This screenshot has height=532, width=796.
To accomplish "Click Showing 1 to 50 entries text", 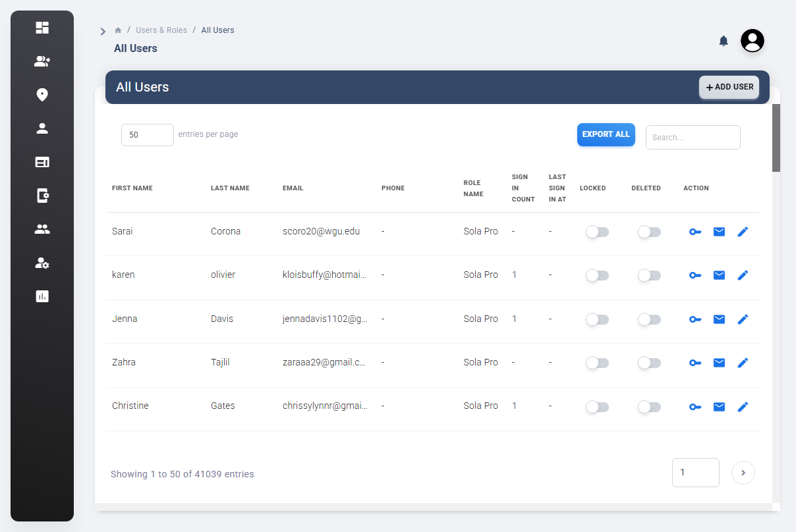I will click(183, 474).
